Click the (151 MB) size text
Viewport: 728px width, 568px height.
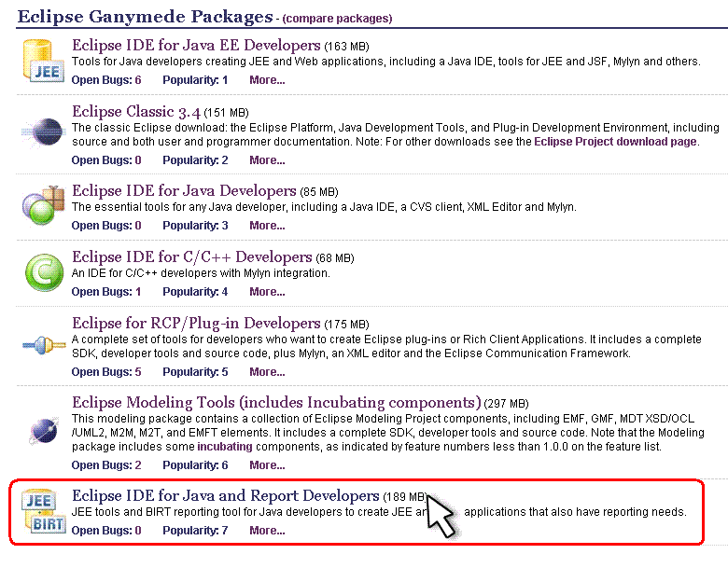(226, 113)
